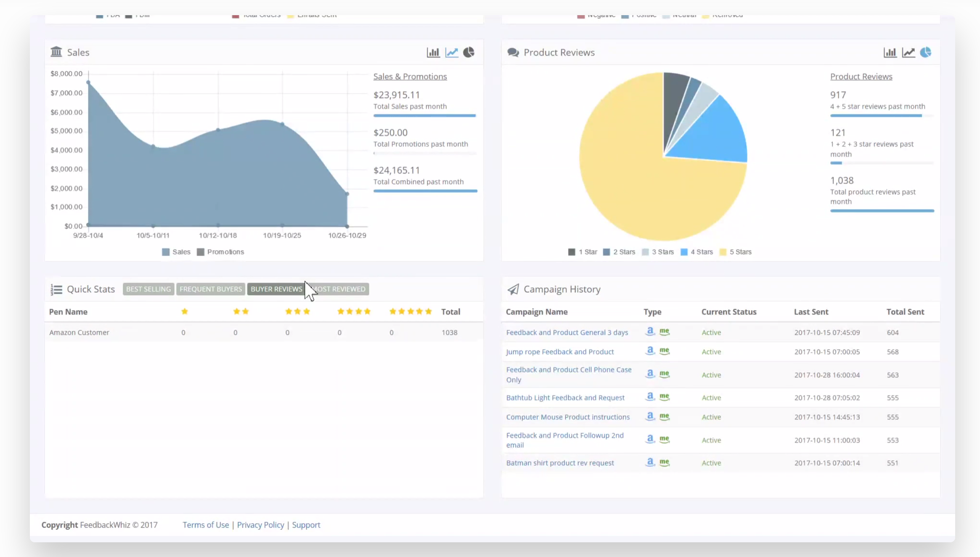
Task: Select the Best Selling tab
Action: click(148, 289)
